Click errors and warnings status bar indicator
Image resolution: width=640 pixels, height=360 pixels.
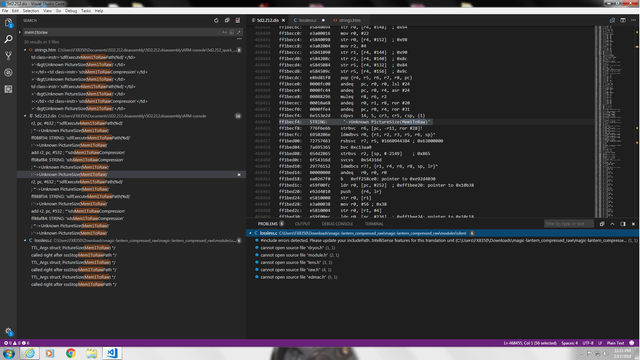16,343
